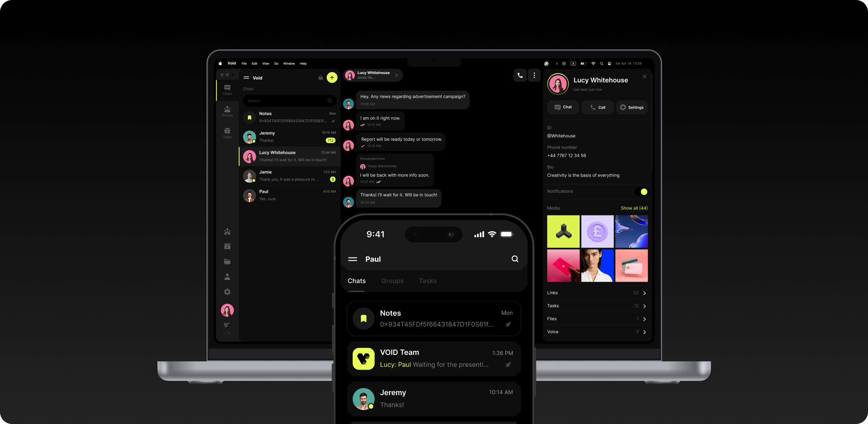Open the Groups section in the sidebar
Screen dimensions: 868x424
coord(227,112)
